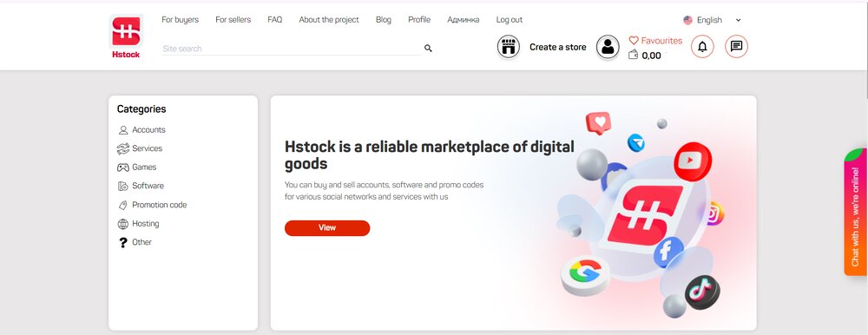Click the Hstock logo in header
The height and width of the screenshot is (335, 868).
(x=126, y=36)
